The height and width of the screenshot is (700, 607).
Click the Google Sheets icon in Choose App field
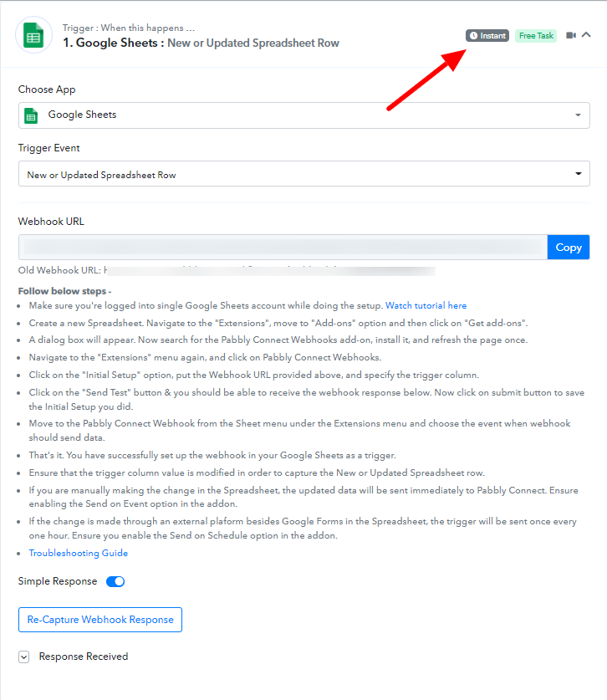point(31,115)
